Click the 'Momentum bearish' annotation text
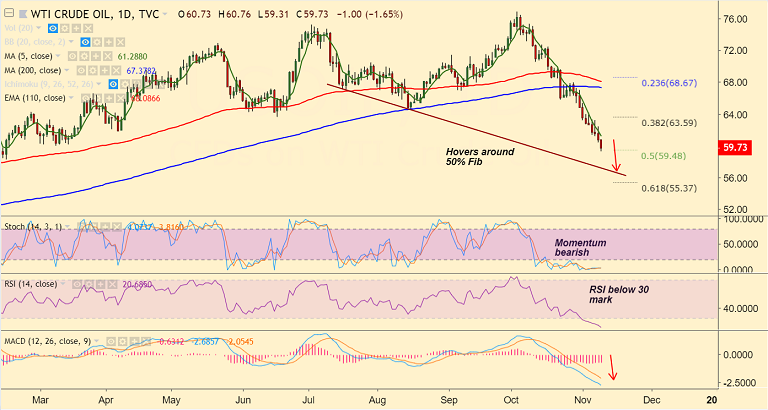768x410 pixels. tap(580, 247)
